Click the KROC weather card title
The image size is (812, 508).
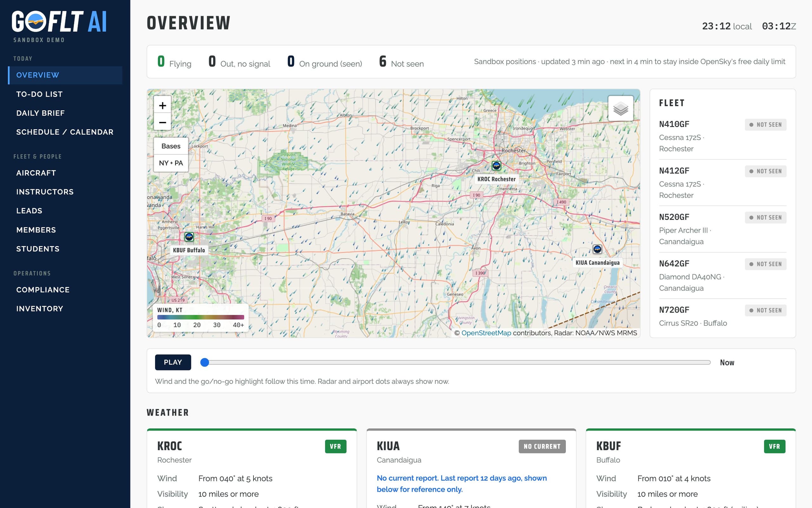tap(169, 446)
